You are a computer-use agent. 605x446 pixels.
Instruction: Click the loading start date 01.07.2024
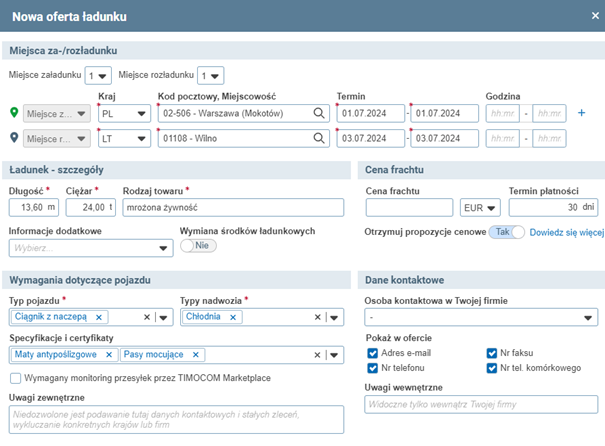tap(371, 113)
